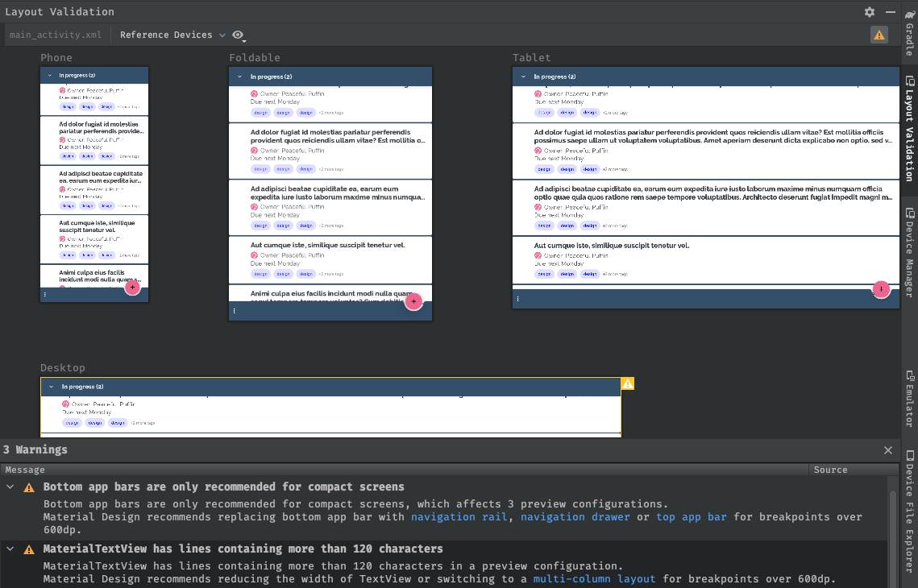Image resolution: width=918 pixels, height=588 pixels.
Task: Toggle the eye visibility options icon
Action: (x=239, y=35)
